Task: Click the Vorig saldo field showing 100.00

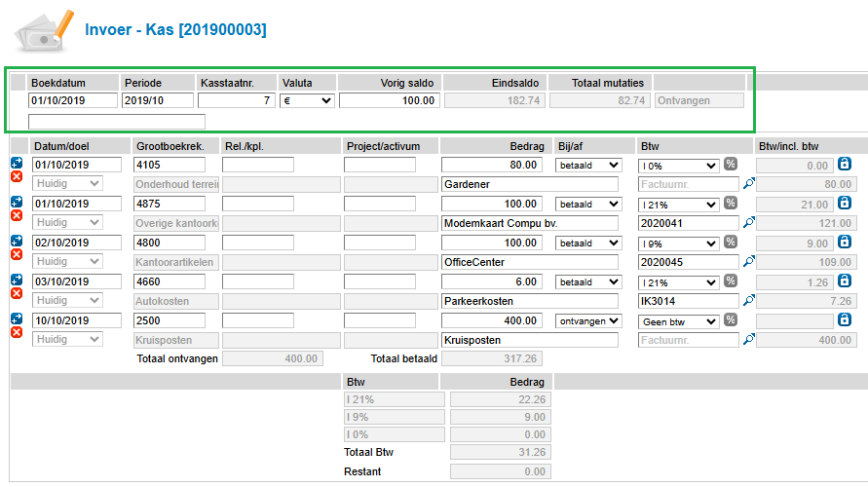Action: (x=390, y=100)
